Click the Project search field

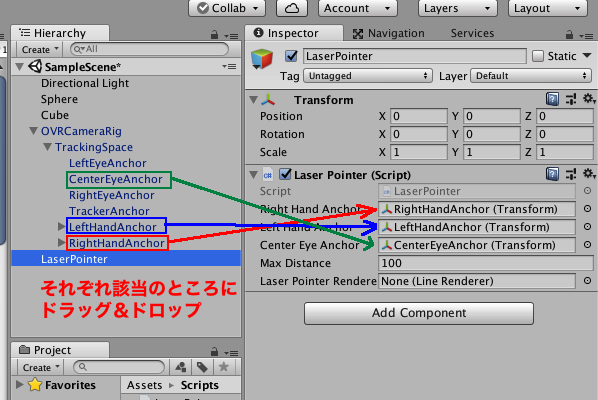tap(119, 367)
